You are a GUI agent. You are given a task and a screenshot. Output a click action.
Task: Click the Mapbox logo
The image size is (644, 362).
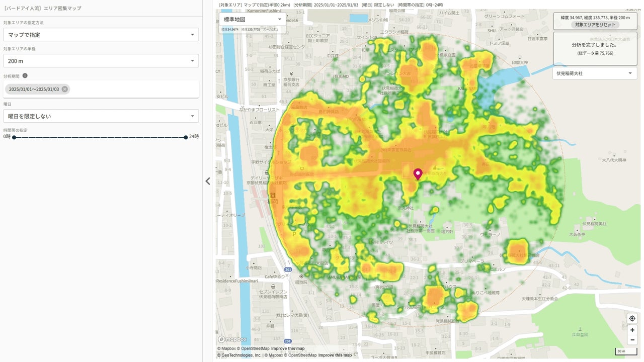point(232,339)
